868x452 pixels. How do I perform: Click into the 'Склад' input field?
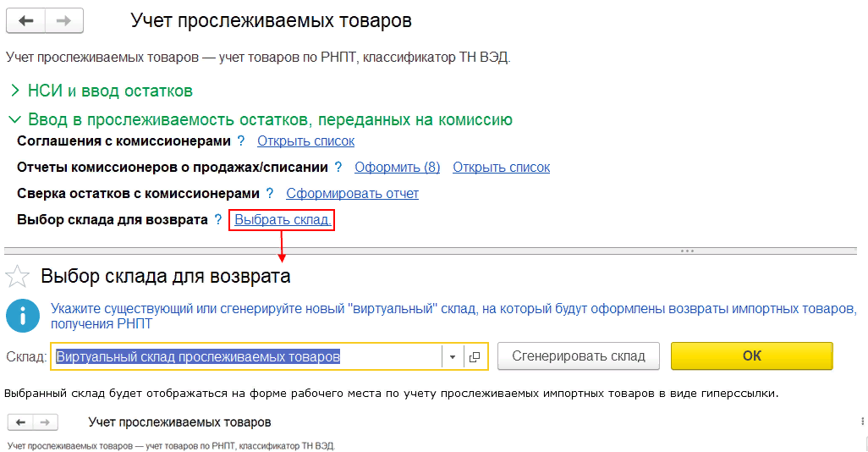click(245, 356)
